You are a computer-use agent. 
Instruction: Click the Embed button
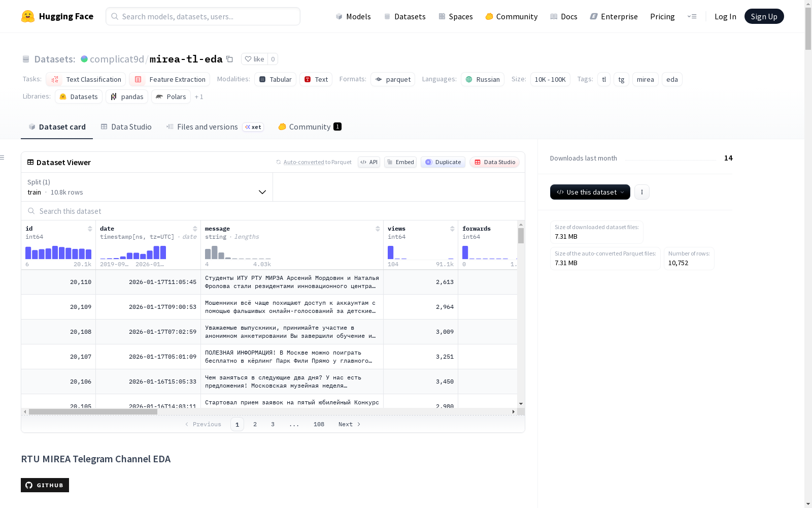400,162
